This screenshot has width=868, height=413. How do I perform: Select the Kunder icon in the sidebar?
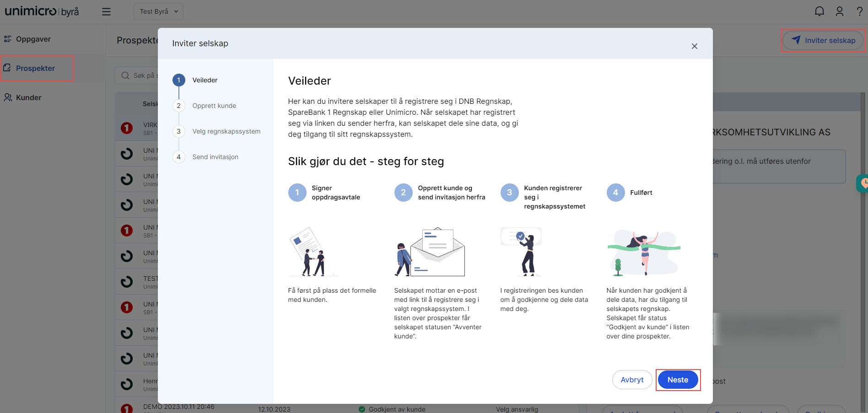click(x=7, y=97)
